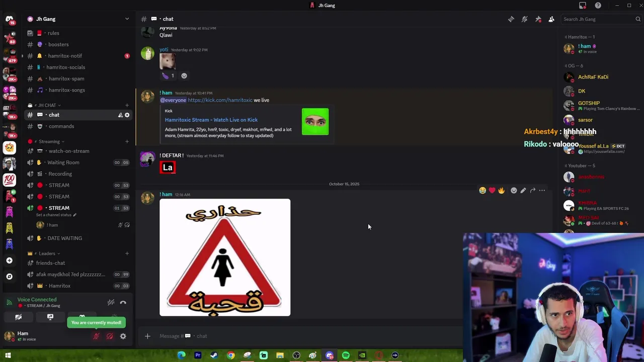Open Spotify in the Windows taskbar
Screen dimensions: 644x362
tap(346, 355)
